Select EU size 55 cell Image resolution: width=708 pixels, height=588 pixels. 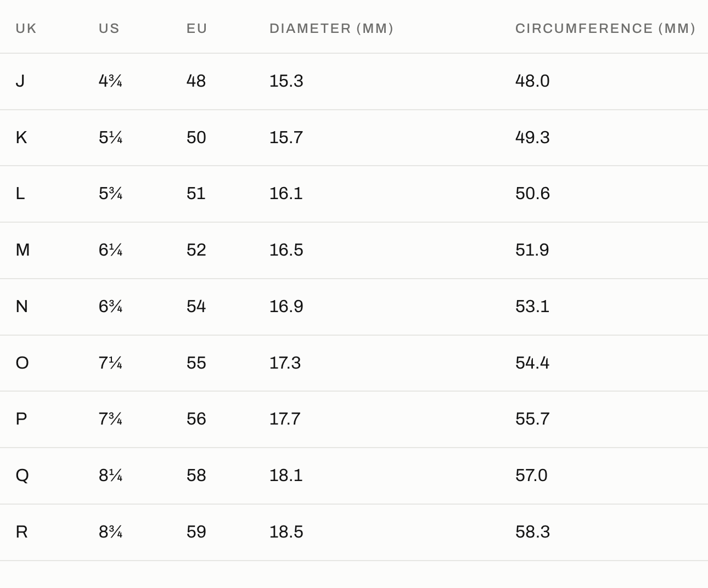[196, 363]
